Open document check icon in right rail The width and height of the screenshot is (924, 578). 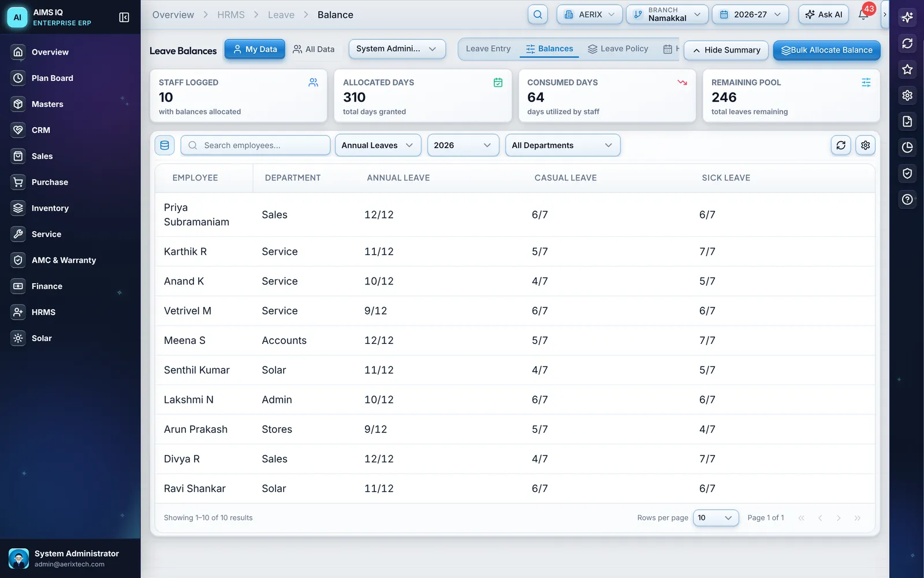907,121
